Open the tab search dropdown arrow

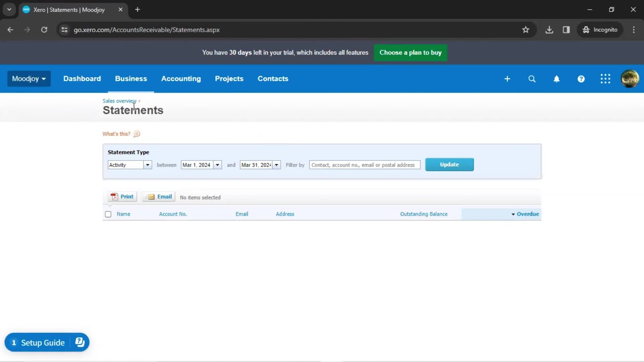coord(9,10)
